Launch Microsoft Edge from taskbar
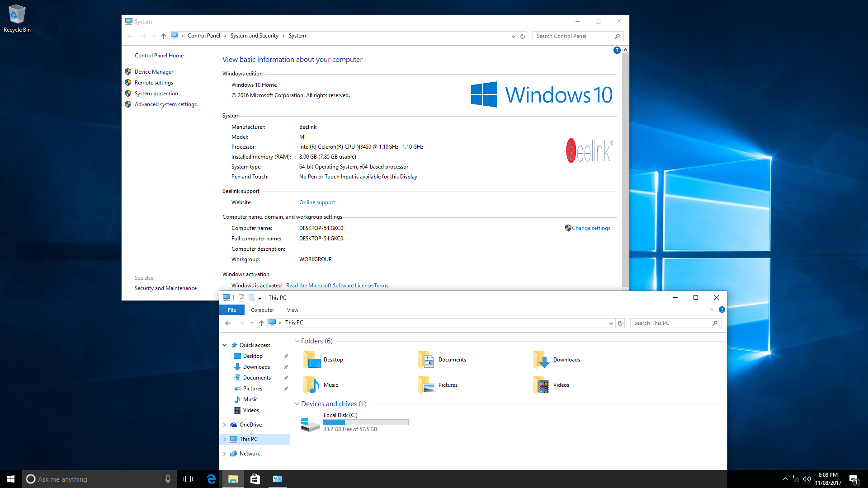This screenshot has width=868, height=488. coord(211,479)
